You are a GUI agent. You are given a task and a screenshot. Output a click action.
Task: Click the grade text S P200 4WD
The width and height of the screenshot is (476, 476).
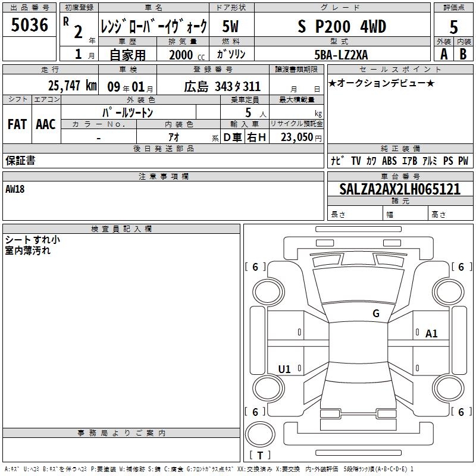coord(342,27)
